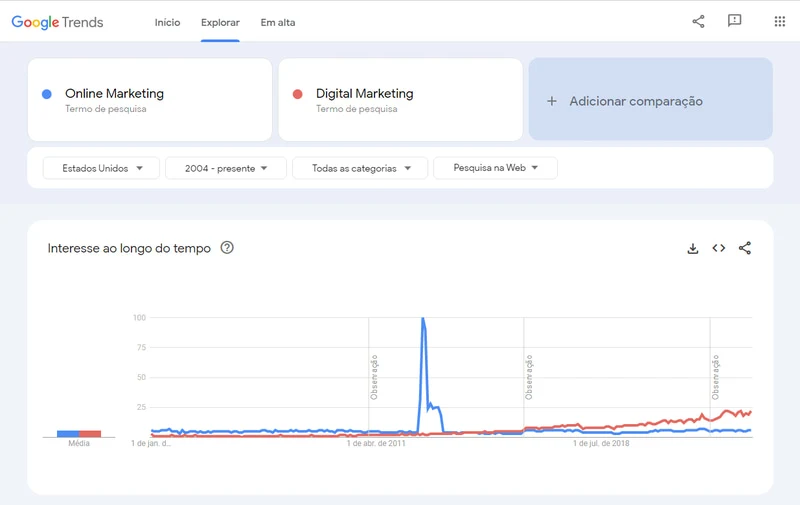Switch to the Em alta tab
Screen dimensions: 800x505
tap(278, 22)
